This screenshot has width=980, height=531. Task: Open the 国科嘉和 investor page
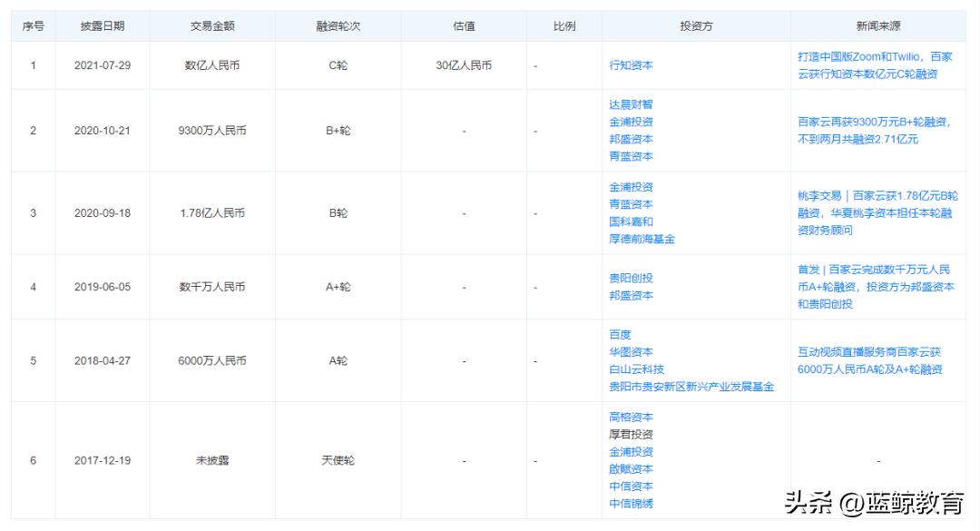point(632,222)
